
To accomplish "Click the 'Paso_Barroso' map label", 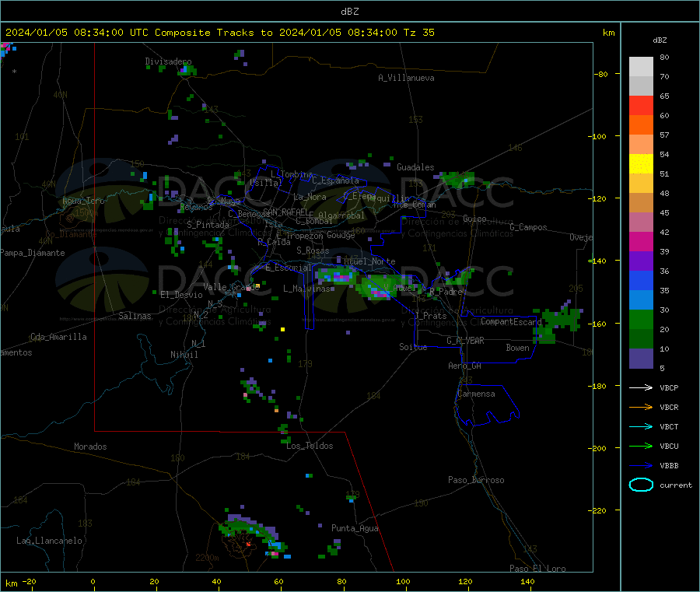I will click(x=476, y=480).
